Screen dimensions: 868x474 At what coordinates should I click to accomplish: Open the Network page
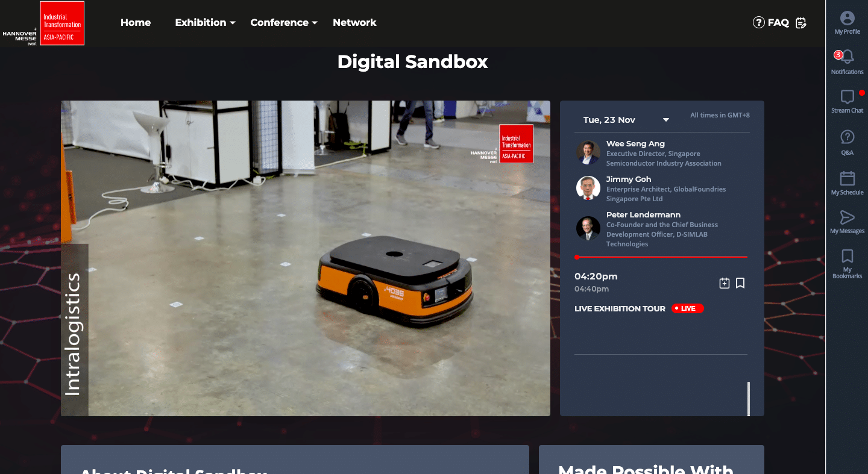click(354, 22)
